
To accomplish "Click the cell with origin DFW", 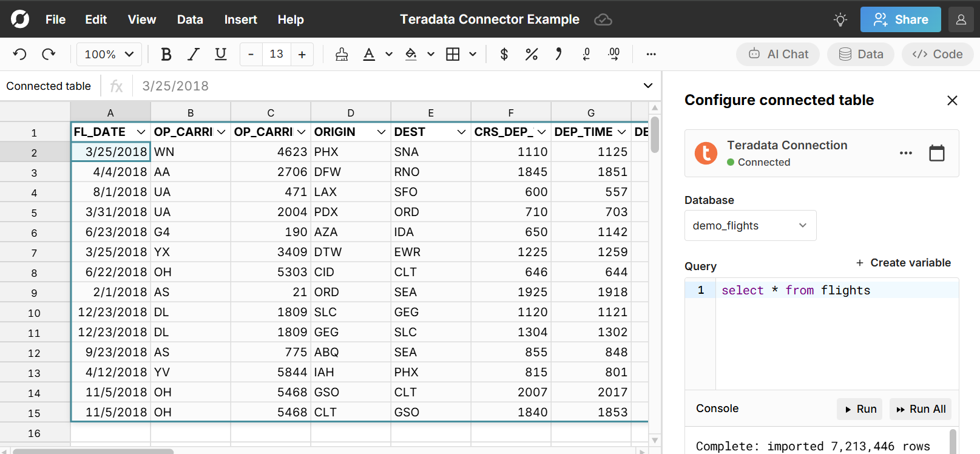I will click(351, 172).
